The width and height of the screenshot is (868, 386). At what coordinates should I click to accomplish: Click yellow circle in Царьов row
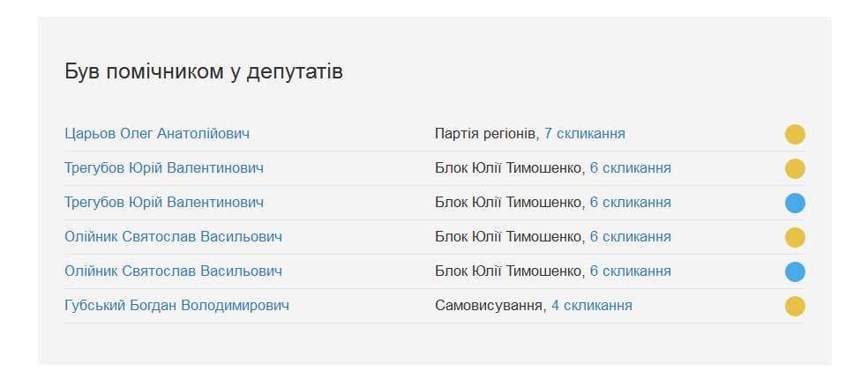pyautogui.click(x=795, y=134)
